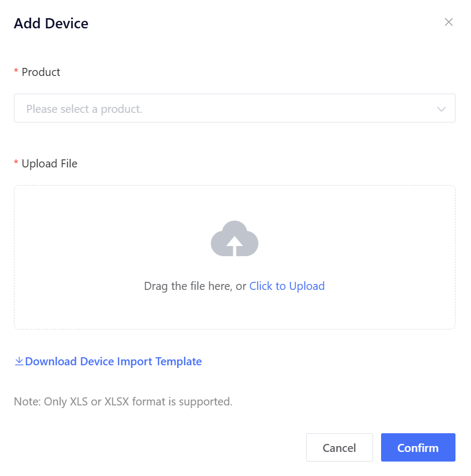The width and height of the screenshot is (471, 476).
Task: Click the 'Click to Upload' link
Action: coord(287,286)
